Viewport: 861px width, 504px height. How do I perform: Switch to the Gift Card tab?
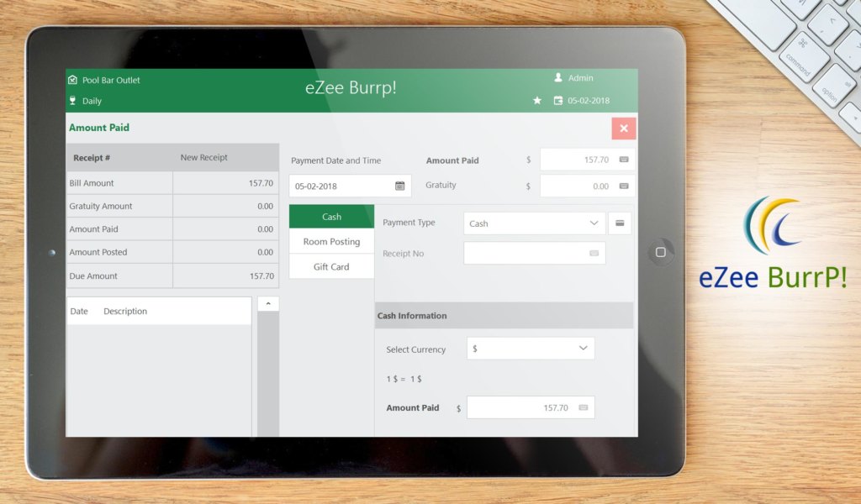click(331, 267)
